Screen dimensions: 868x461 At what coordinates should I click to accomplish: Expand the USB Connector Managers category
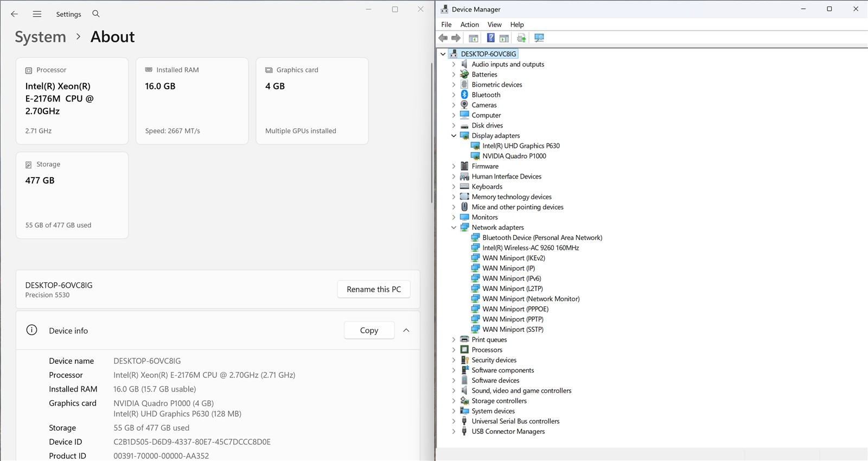pyautogui.click(x=454, y=431)
